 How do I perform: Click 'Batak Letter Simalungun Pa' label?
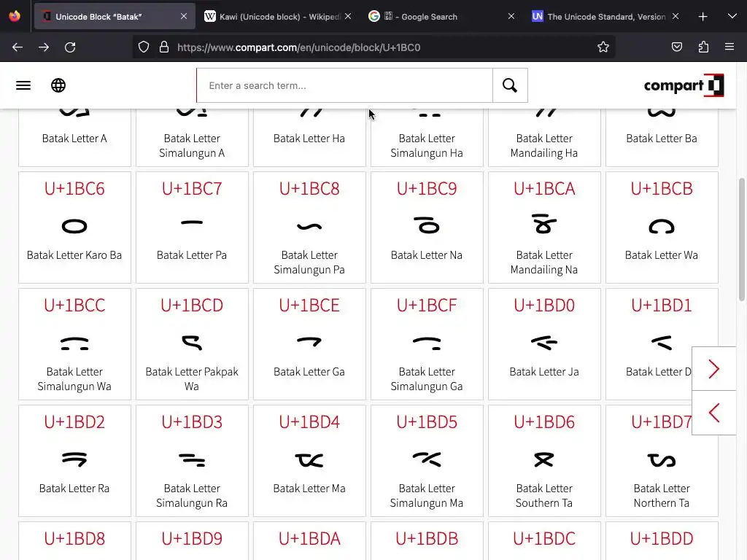[x=309, y=262]
